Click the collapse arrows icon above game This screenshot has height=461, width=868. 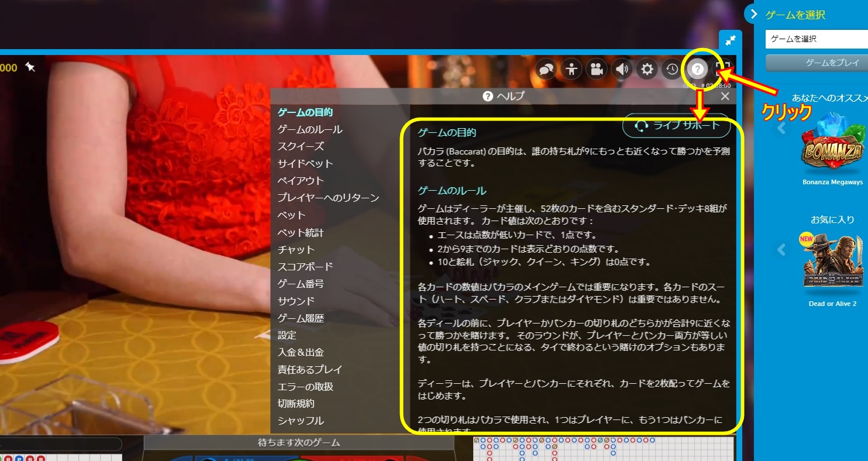click(x=731, y=40)
